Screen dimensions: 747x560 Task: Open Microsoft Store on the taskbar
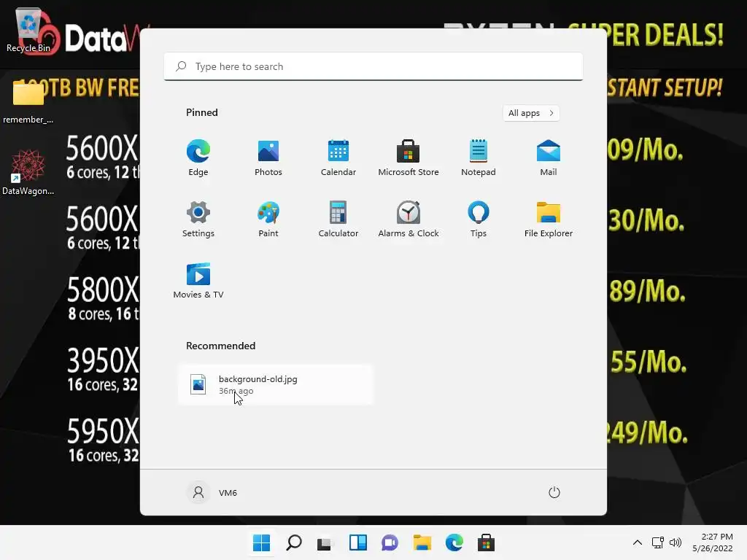click(486, 542)
